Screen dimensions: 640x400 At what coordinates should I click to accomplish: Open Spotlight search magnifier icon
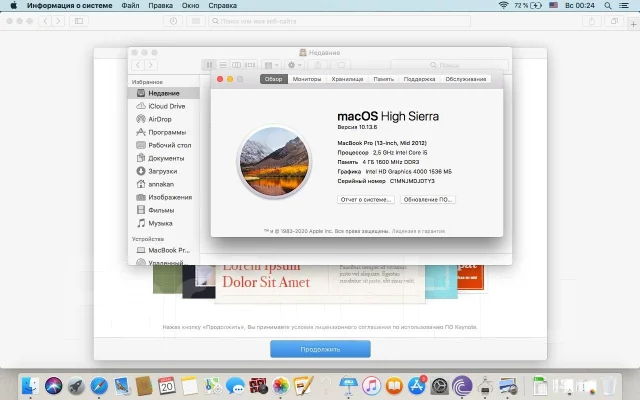608,5
